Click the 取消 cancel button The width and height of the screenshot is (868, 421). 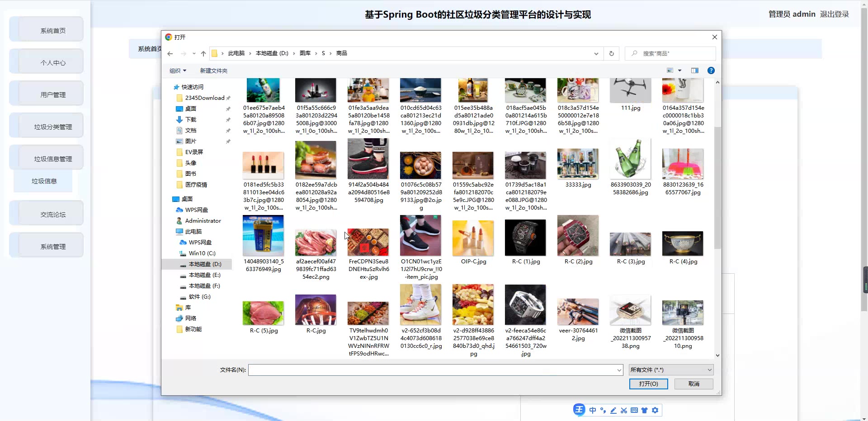[693, 384]
